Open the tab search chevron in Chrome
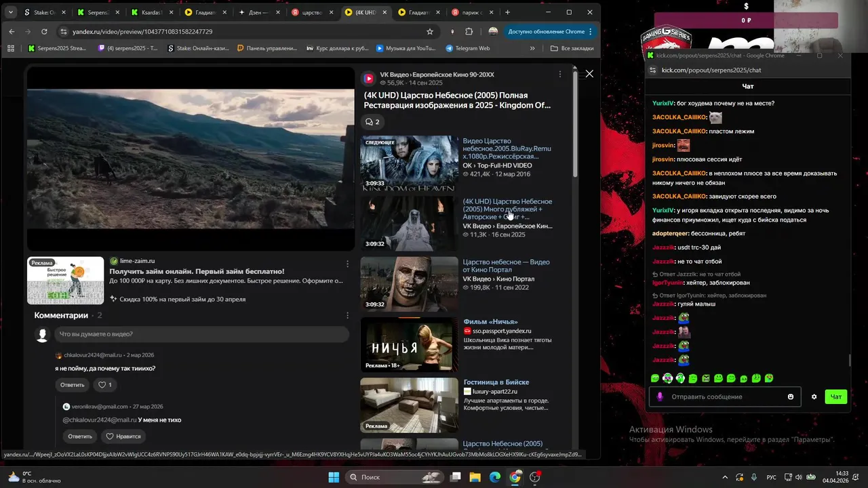Image resolution: width=868 pixels, height=488 pixels. 9,12
